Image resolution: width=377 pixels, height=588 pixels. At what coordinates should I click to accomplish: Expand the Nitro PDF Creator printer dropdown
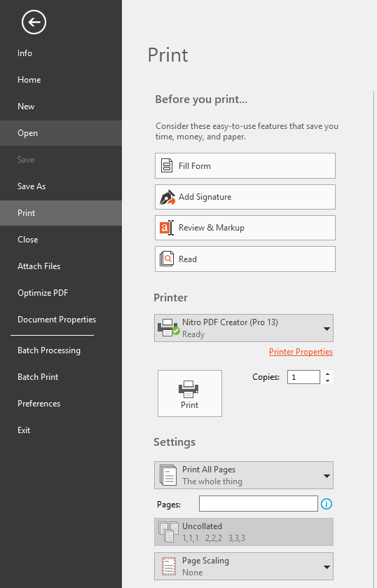[x=327, y=329]
